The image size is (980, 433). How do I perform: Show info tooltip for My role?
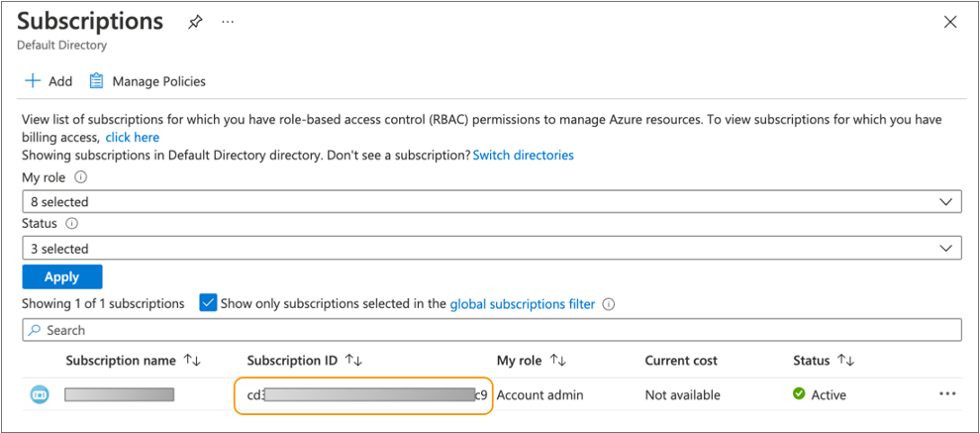(80, 177)
